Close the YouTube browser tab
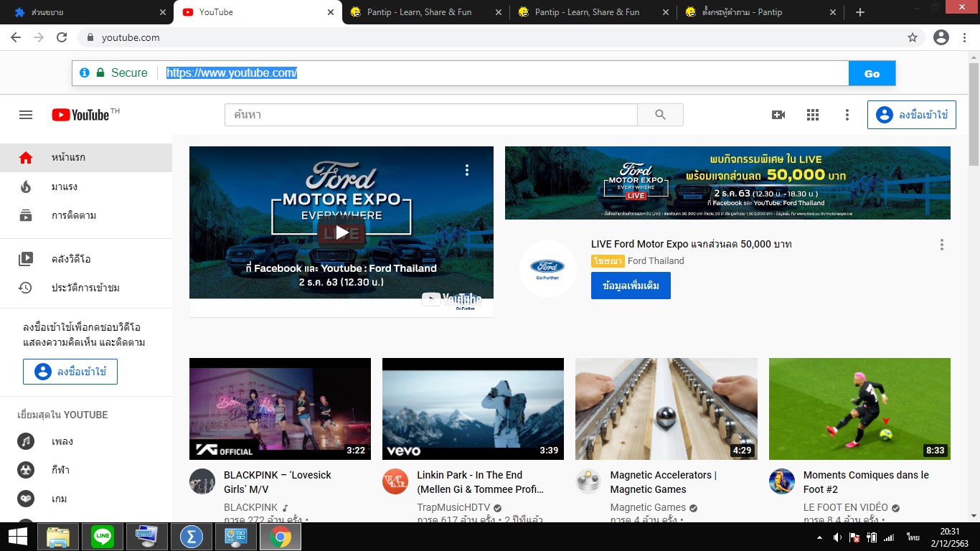The height and width of the screenshot is (551, 980). (x=331, y=12)
